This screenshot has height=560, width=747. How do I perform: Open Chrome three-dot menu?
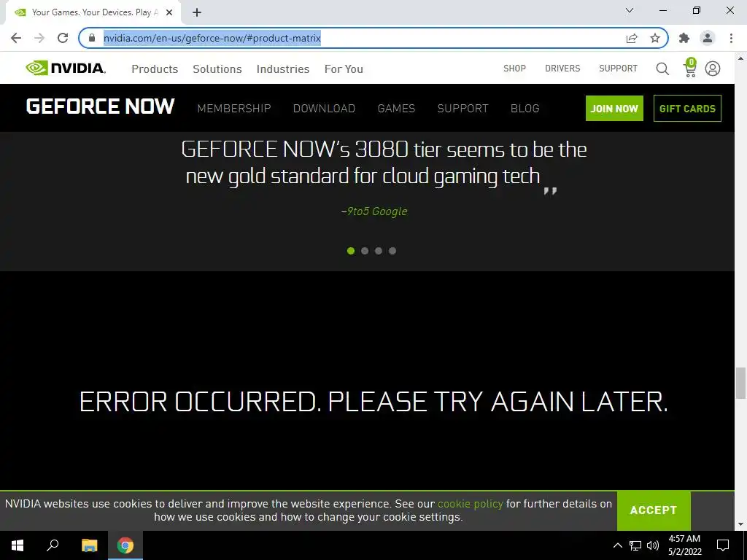pyautogui.click(x=731, y=38)
